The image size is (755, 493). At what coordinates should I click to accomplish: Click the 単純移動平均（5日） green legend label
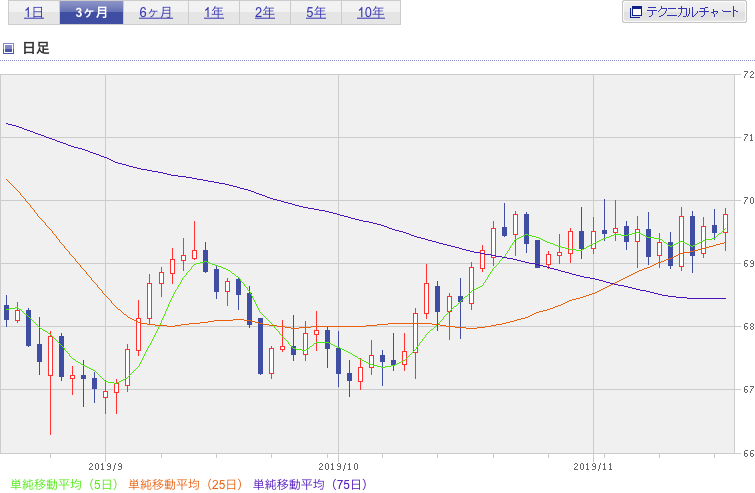point(64,484)
